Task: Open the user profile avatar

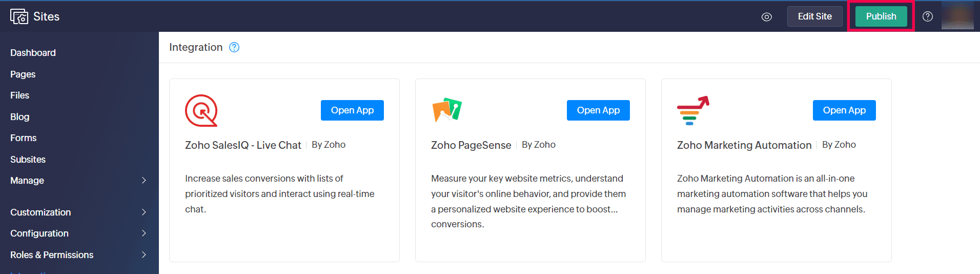Action: (957, 16)
